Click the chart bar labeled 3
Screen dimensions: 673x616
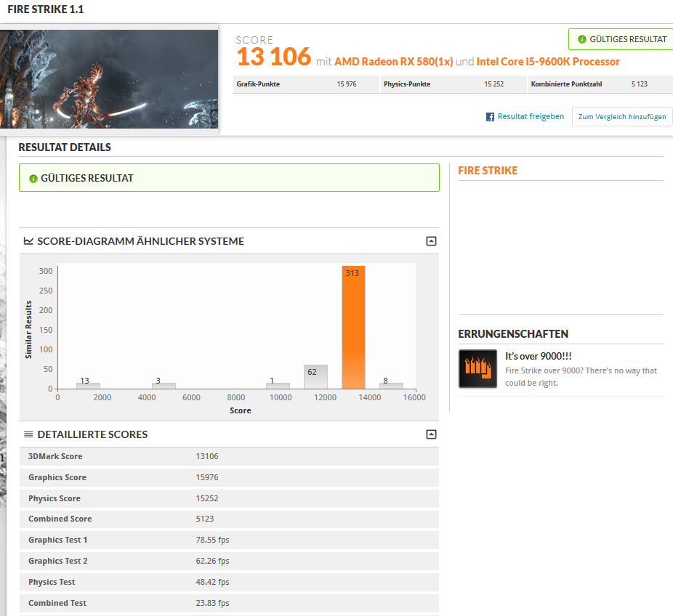164,386
